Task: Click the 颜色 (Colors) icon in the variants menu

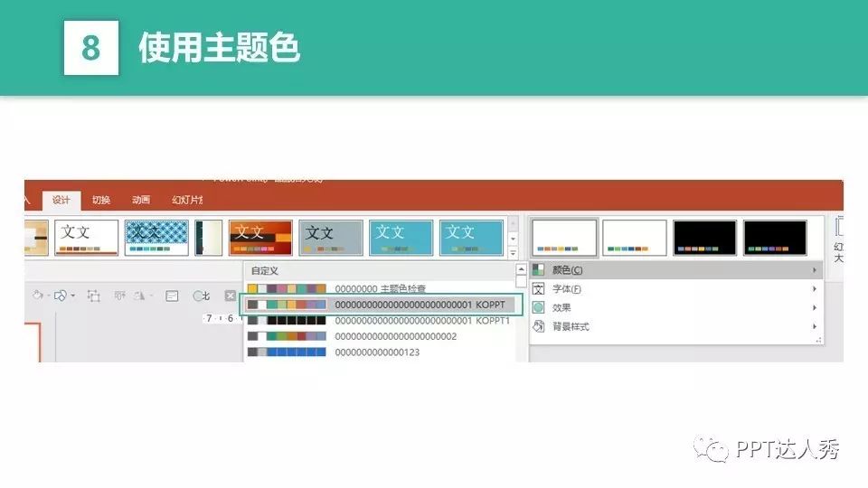Action: (x=539, y=270)
